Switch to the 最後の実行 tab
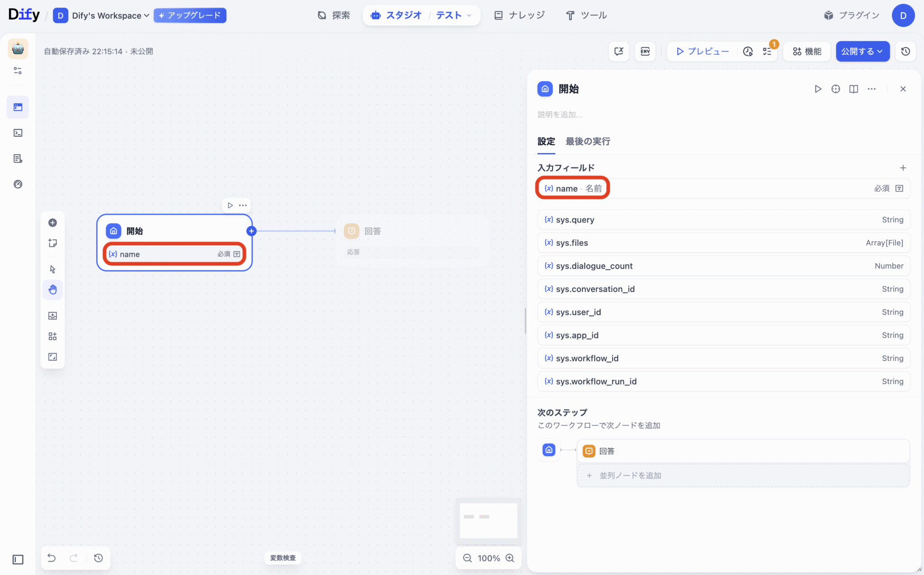Image resolution: width=924 pixels, height=575 pixels. pos(587,141)
